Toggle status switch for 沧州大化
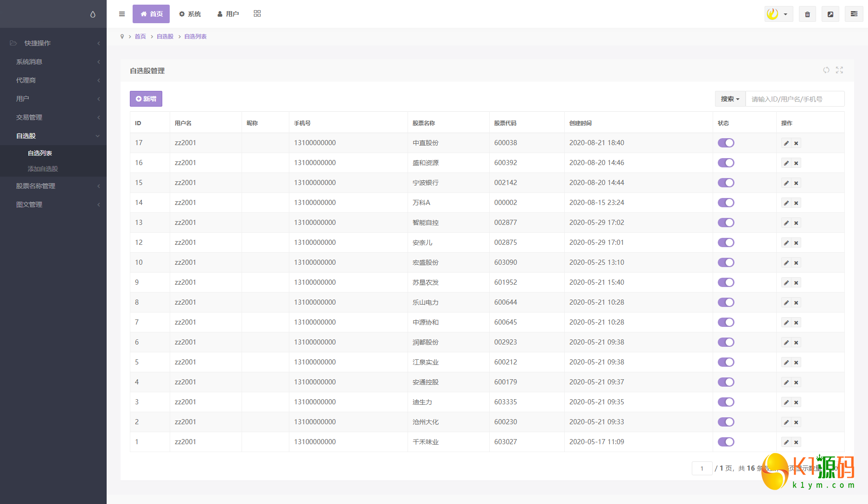The image size is (868, 504). click(726, 422)
